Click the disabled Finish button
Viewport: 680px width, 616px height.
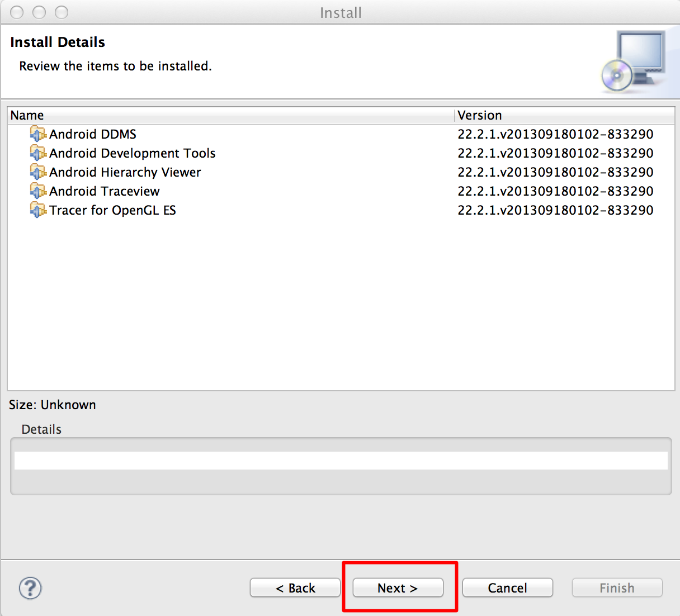[x=617, y=588]
